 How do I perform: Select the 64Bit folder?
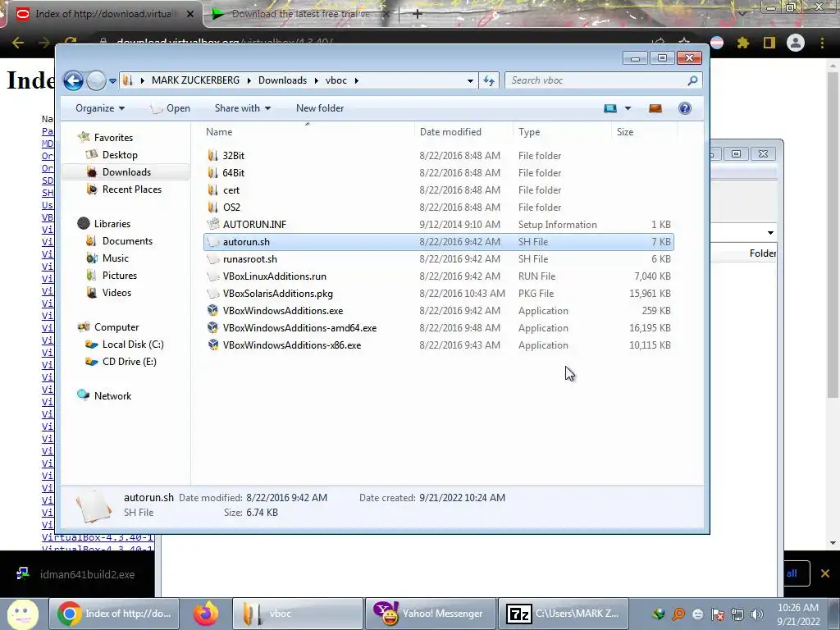click(x=234, y=173)
